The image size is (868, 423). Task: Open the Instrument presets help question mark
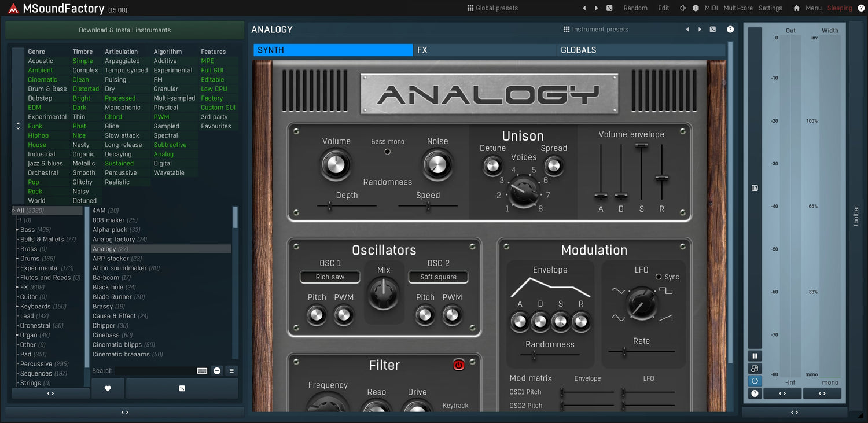pyautogui.click(x=730, y=30)
